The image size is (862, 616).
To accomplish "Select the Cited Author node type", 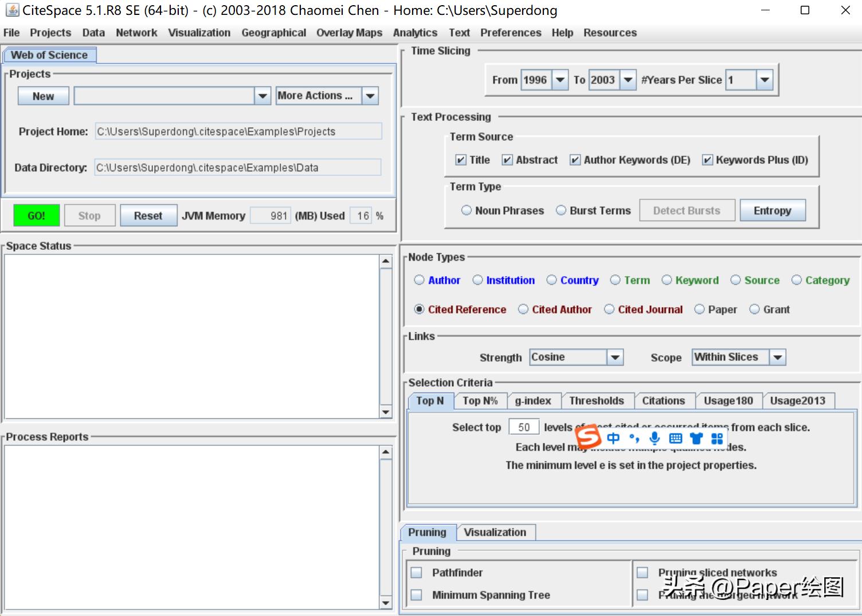I will [523, 309].
